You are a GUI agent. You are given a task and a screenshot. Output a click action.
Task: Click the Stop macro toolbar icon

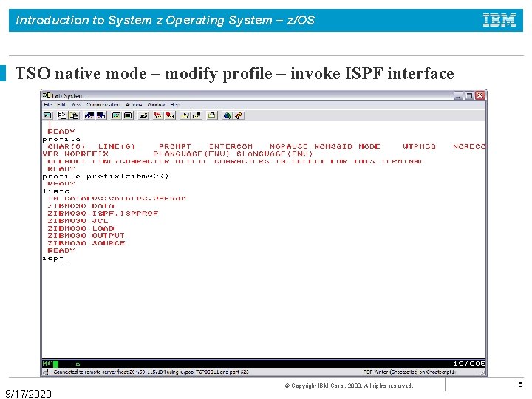point(170,116)
